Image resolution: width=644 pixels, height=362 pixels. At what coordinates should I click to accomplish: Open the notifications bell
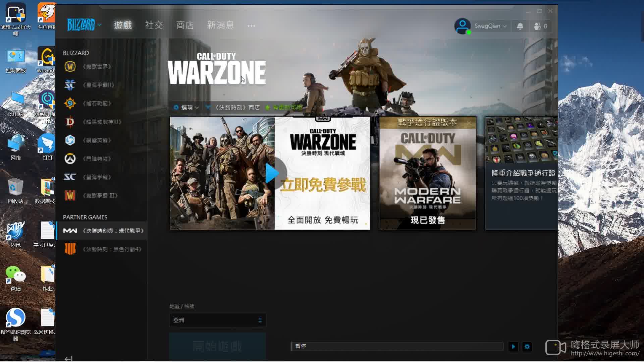coord(520,26)
